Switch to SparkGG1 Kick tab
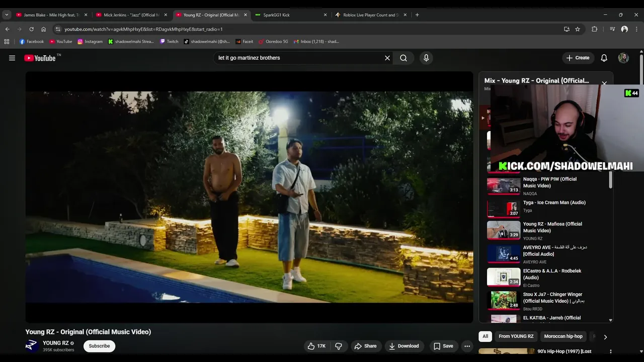Screen dimensions: 644x362 tap(290, 15)
